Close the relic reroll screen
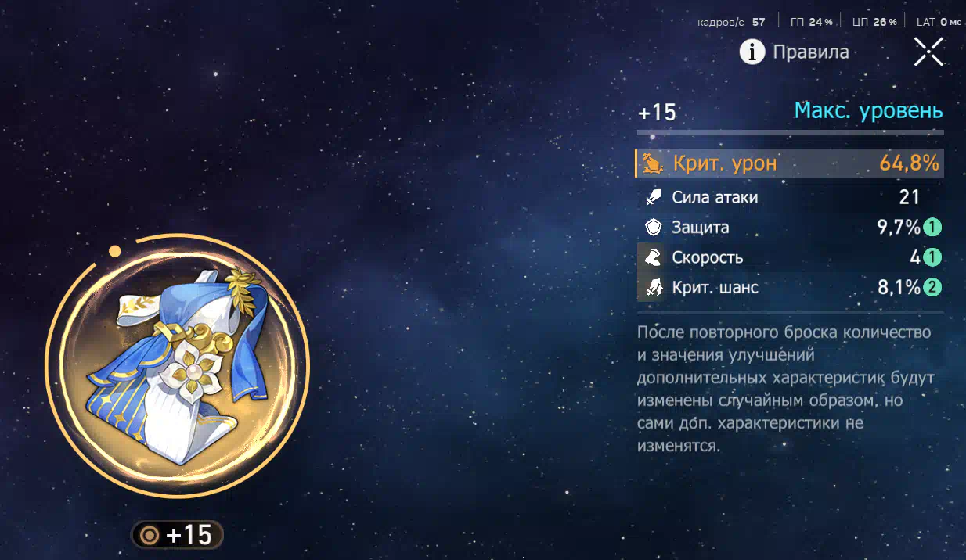Image resolution: width=966 pixels, height=560 pixels. coord(928,52)
